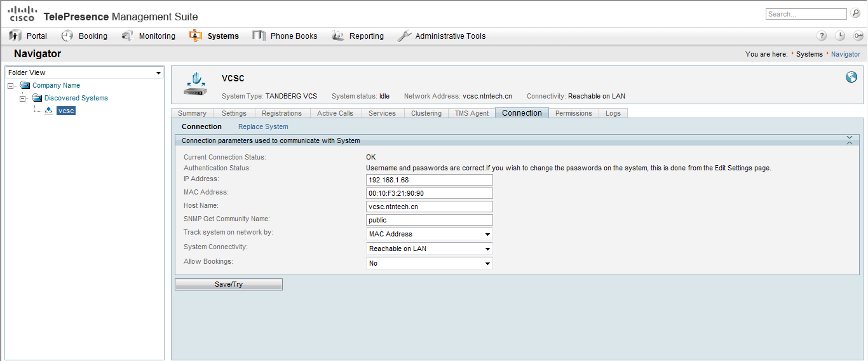
Task: Click the search magnifier icon
Action: 855,13
